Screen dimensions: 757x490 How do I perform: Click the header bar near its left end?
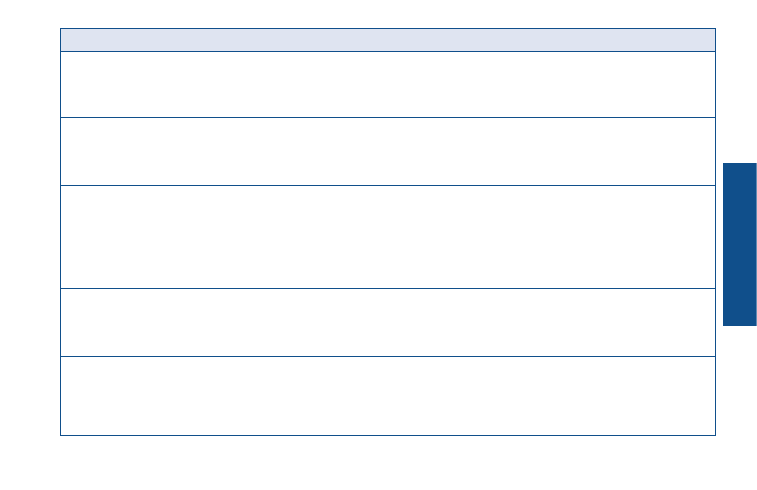coord(97,40)
